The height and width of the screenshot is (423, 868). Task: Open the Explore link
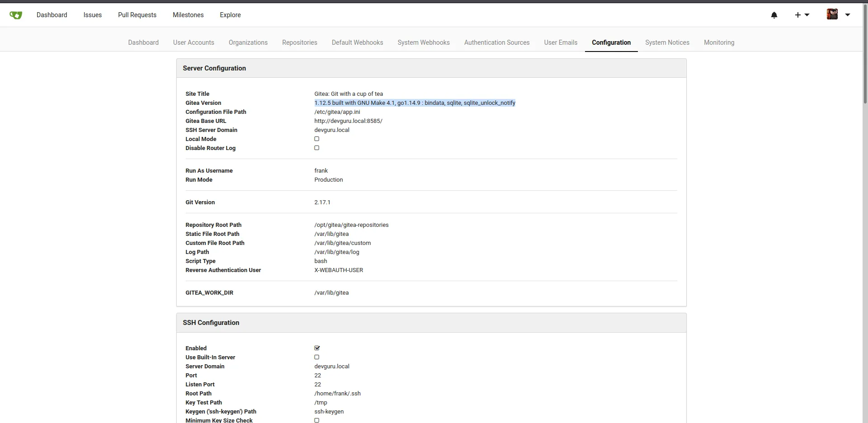pos(230,15)
